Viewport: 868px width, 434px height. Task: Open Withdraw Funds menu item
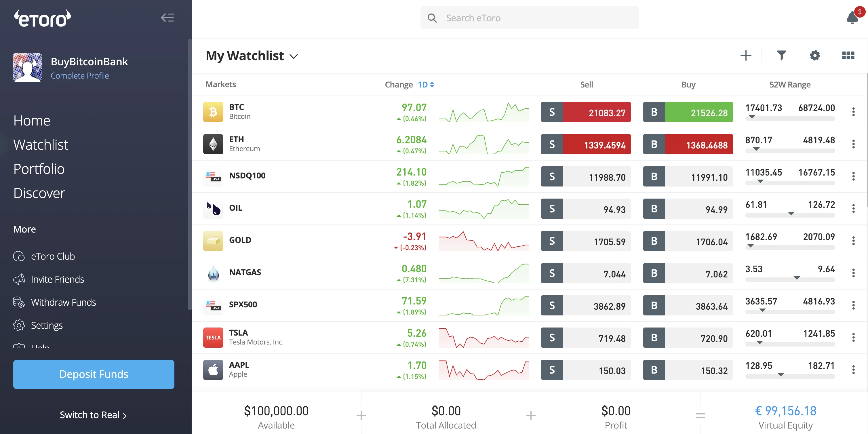click(55, 302)
